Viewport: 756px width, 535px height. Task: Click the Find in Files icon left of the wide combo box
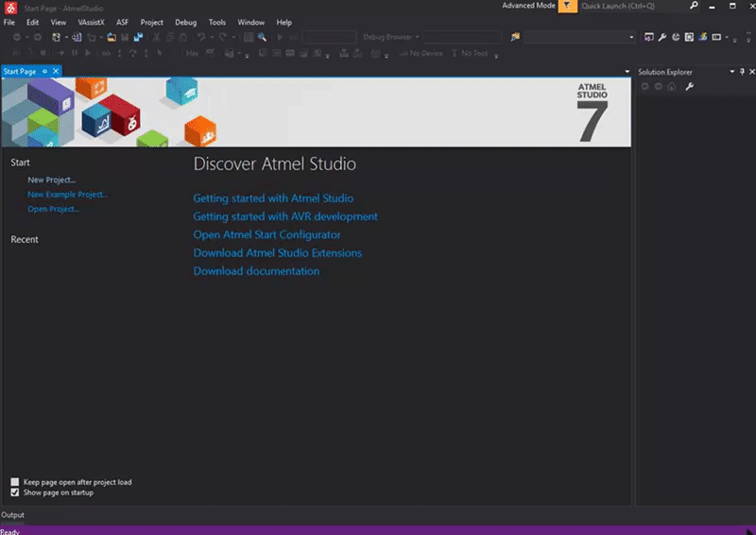pyautogui.click(x=515, y=37)
